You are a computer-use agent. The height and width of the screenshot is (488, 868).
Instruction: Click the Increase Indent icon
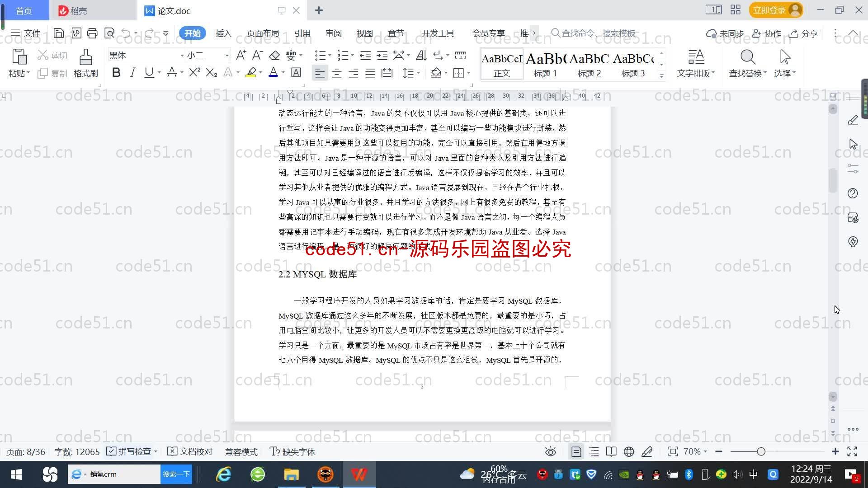pos(382,55)
